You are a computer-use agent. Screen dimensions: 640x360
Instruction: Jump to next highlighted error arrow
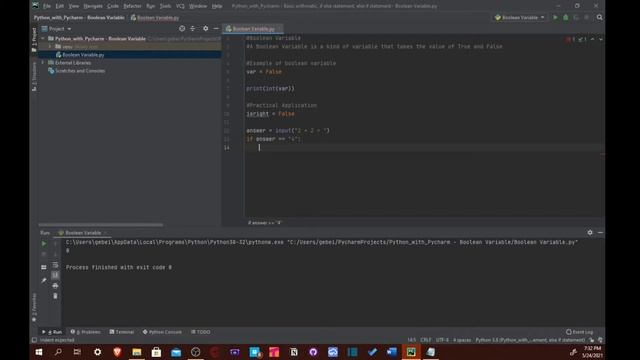click(600, 39)
